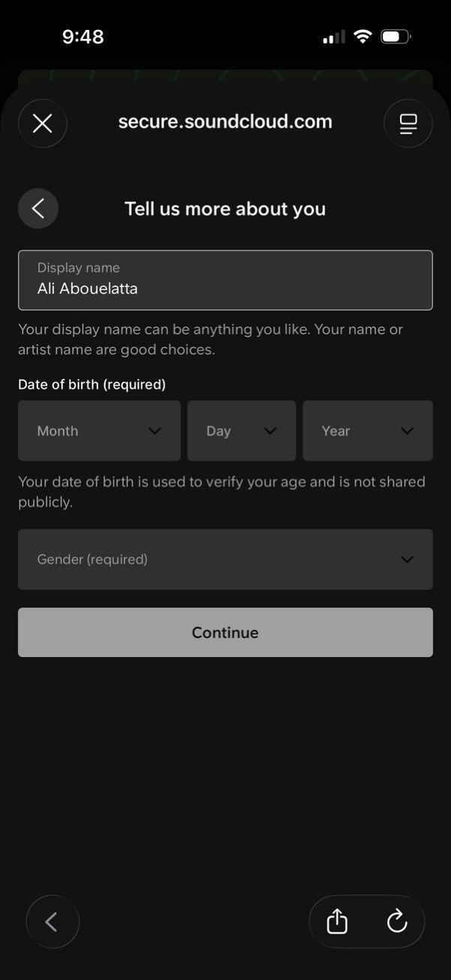451x980 pixels.
Task: Tap the battery indicator in the status bar
Action: click(x=395, y=36)
